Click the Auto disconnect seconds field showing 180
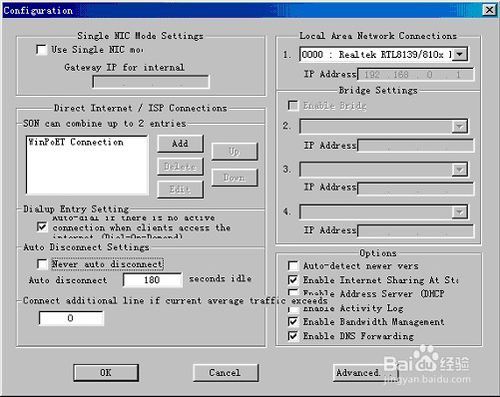Viewport: 500px width, 397px height. click(x=153, y=280)
